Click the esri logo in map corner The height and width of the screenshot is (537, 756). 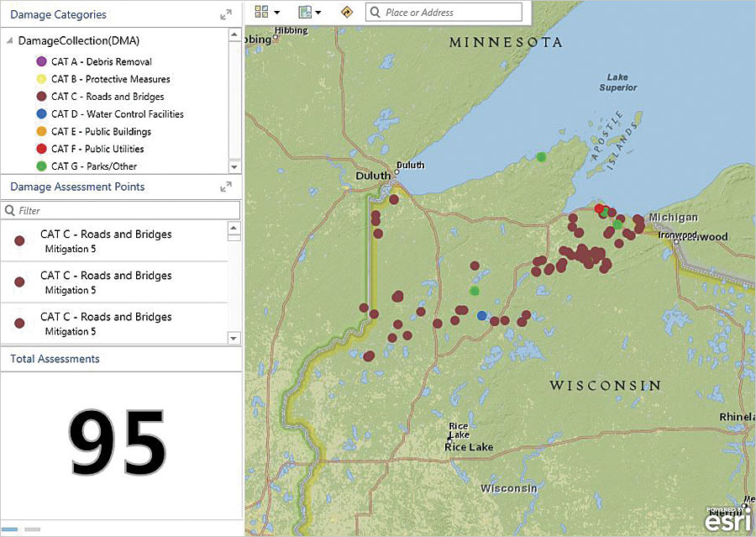click(x=730, y=523)
